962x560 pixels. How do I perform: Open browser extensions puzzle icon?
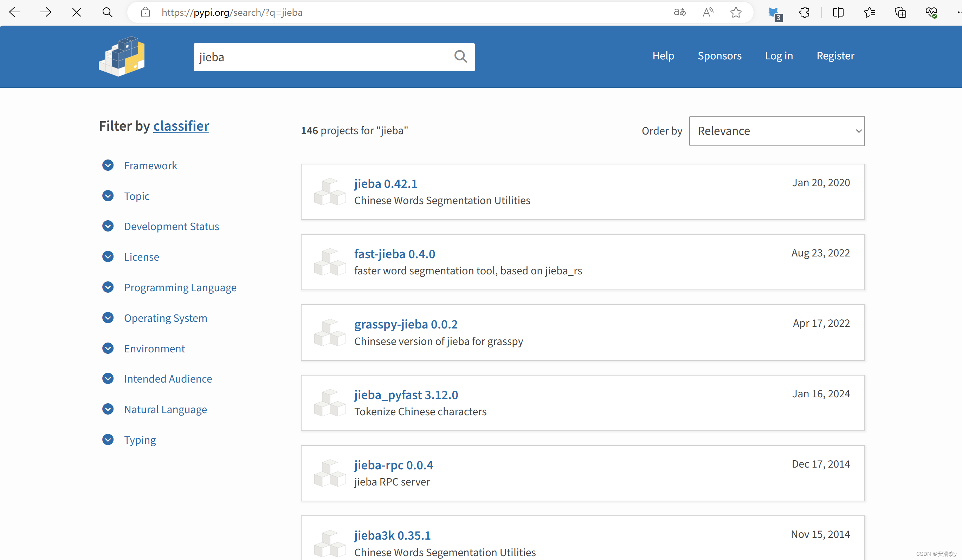(804, 12)
